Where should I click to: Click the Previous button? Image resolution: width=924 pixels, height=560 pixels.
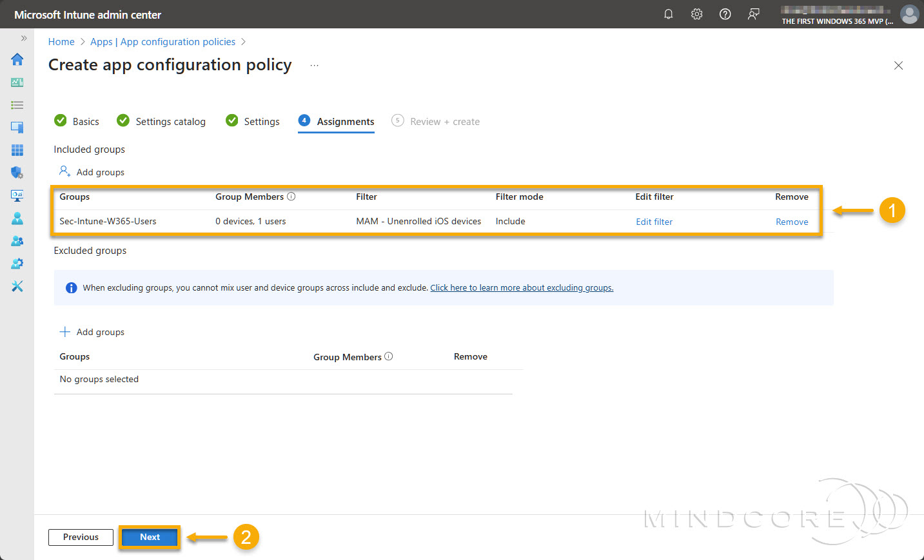(x=81, y=537)
